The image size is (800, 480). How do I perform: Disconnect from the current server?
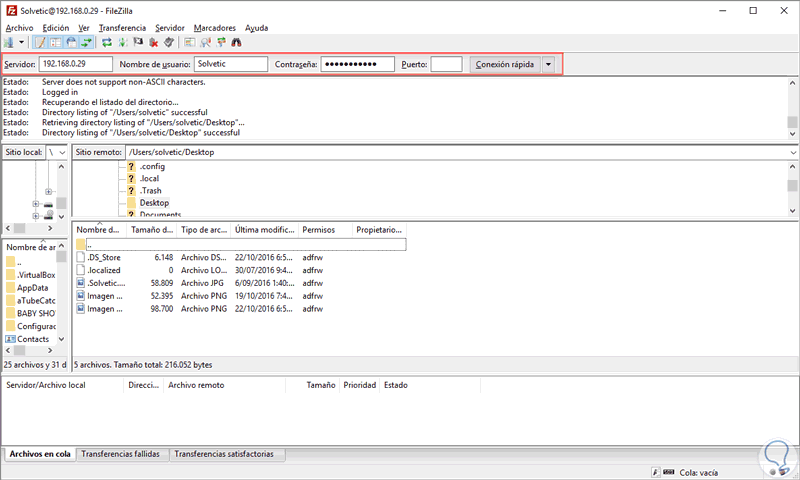point(154,42)
